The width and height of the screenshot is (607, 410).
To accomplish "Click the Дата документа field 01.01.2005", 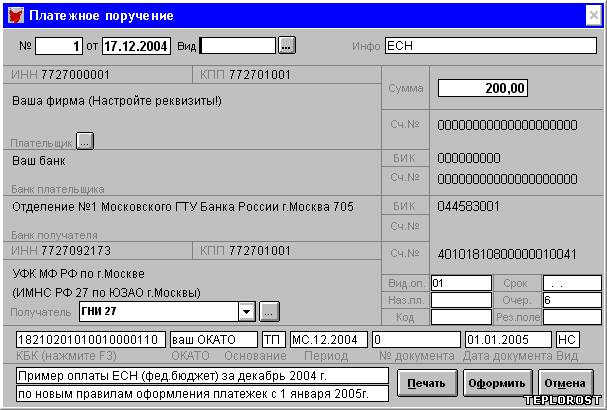I will pos(507,340).
